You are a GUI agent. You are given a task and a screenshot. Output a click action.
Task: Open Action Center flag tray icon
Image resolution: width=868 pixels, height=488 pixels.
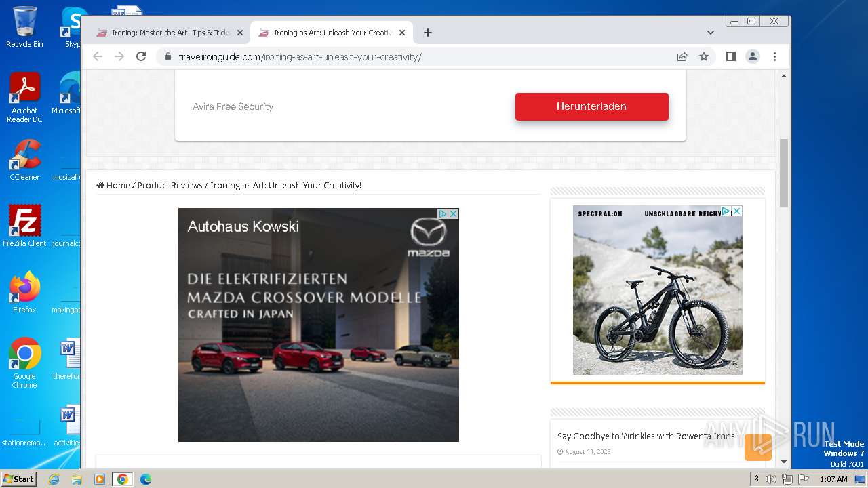pyautogui.click(x=802, y=479)
